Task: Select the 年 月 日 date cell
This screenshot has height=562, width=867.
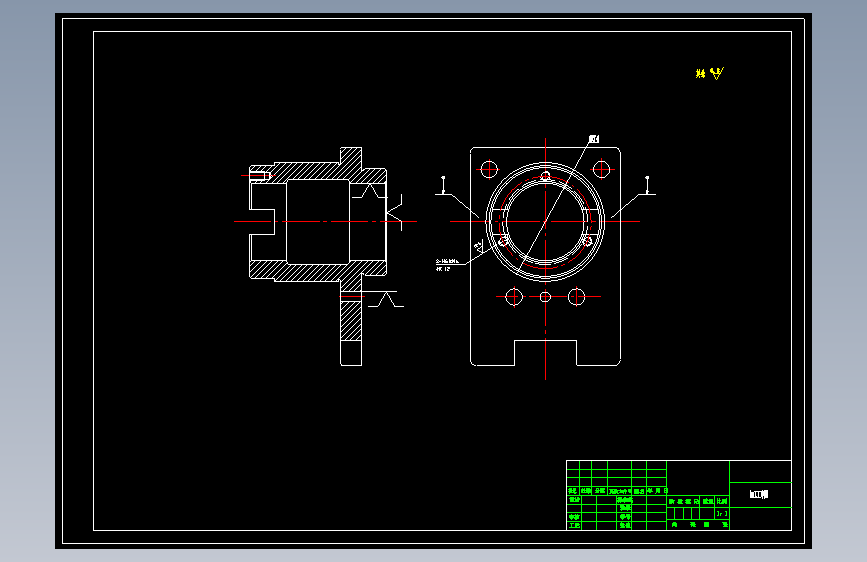Action: tap(657, 491)
